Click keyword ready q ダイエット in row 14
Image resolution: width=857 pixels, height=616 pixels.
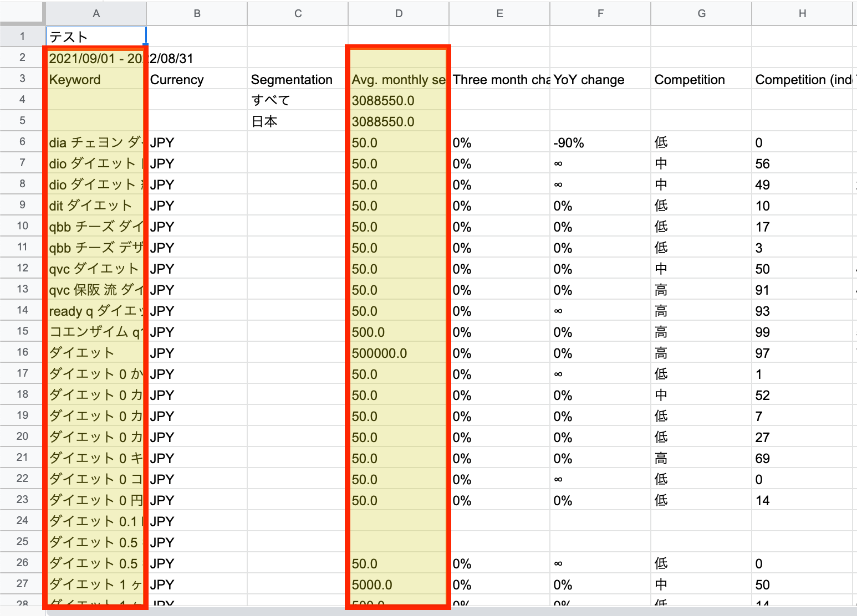(x=96, y=311)
